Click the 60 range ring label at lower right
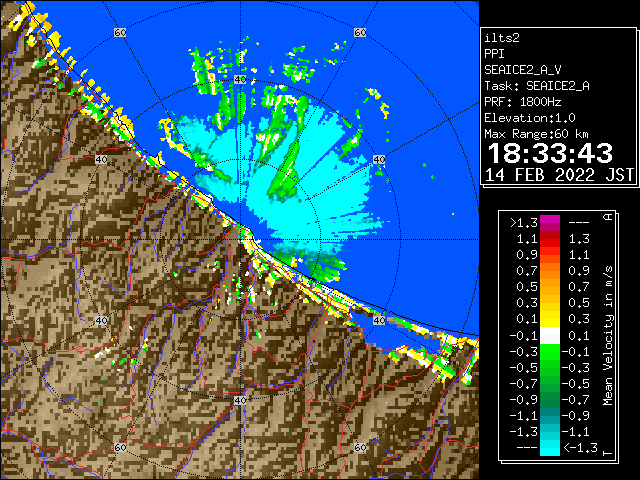The height and width of the screenshot is (480, 640). [x=360, y=447]
